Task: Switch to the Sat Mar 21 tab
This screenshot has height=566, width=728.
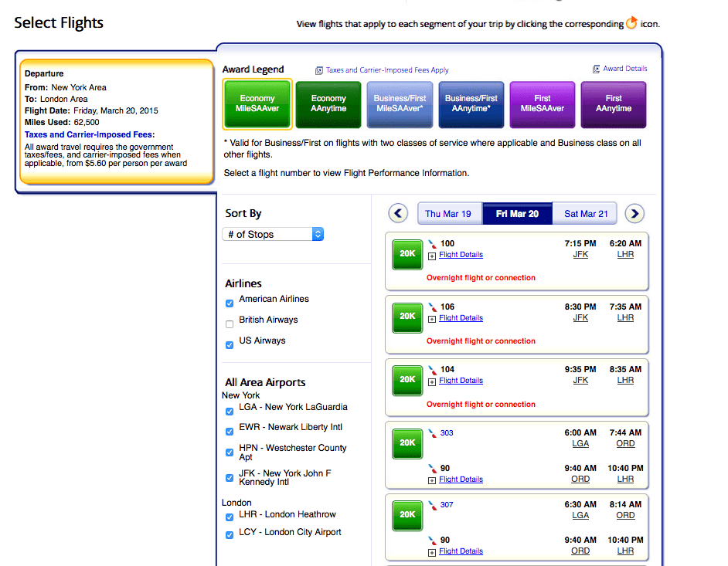Action: [x=586, y=213]
